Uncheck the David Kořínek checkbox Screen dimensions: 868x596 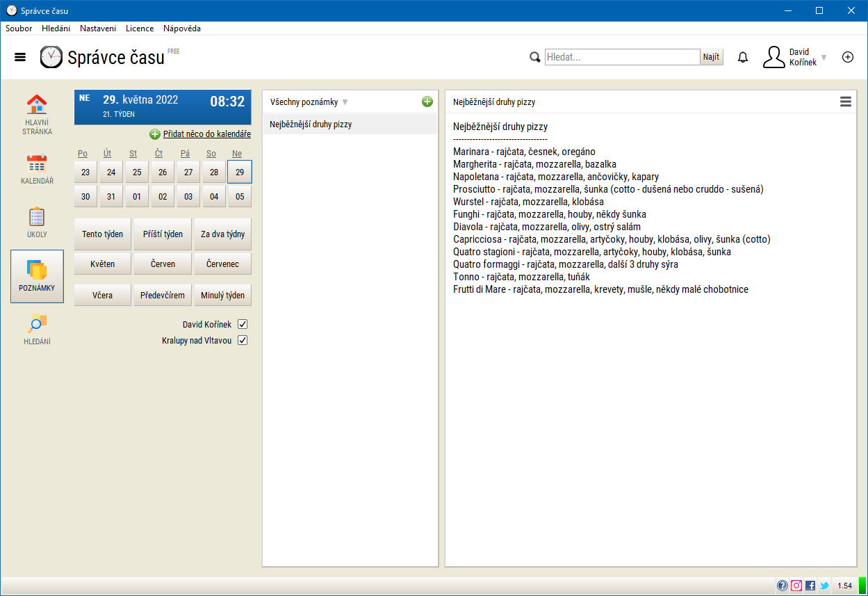point(243,324)
